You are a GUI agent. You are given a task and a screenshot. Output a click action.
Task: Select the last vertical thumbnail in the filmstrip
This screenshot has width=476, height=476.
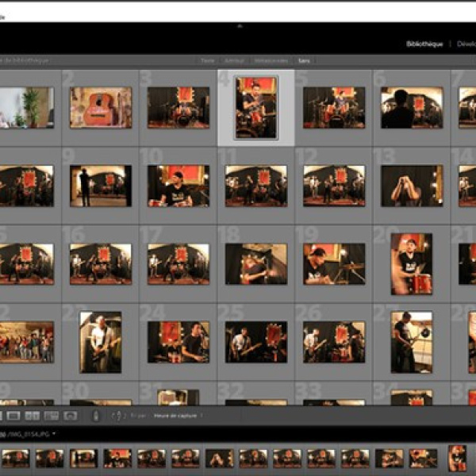pyautogui.click(x=457, y=458)
